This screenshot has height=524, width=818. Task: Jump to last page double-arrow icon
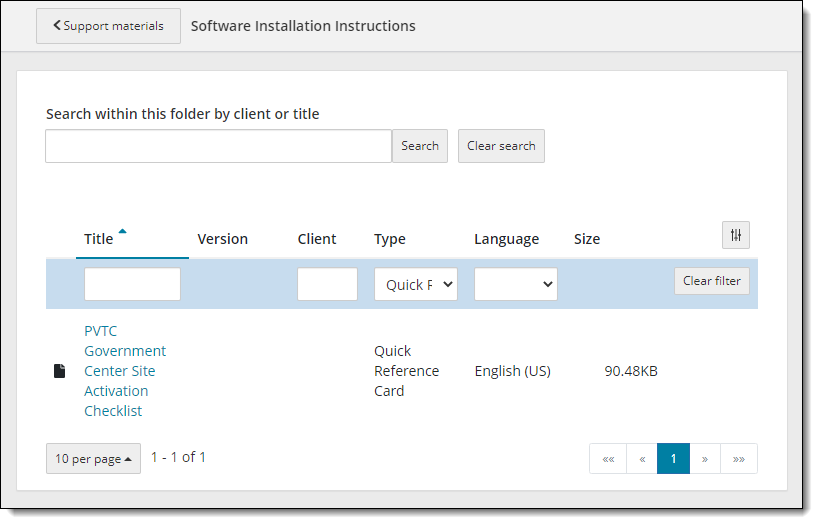point(738,459)
